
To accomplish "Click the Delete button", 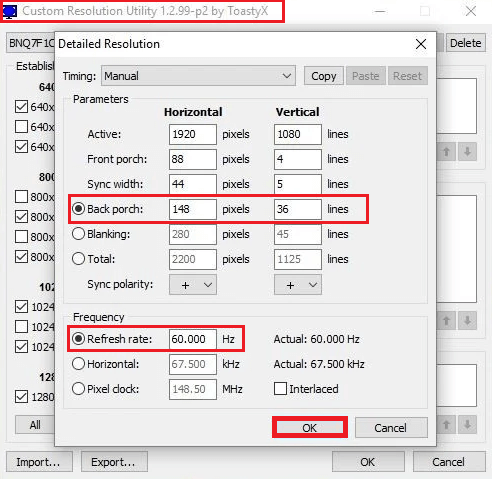I will coord(466,43).
